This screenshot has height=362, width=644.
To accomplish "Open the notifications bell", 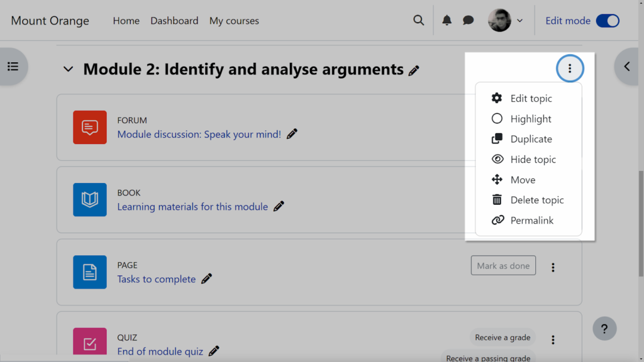I will (x=447, y=20).
